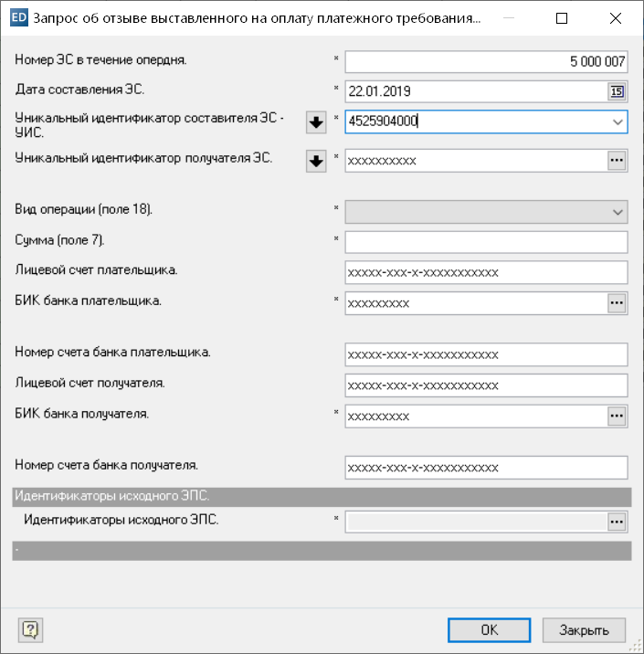This screenshot has width=644, height=654.
Task: Expand the Вид операции (поле 18) dropdown
Action: tap(617, 212)
